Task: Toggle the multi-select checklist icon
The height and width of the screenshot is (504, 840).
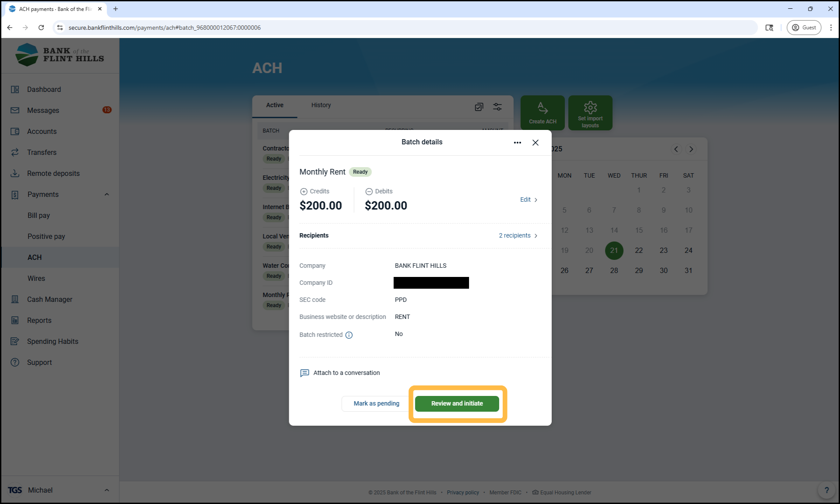Action: point(479,107)
